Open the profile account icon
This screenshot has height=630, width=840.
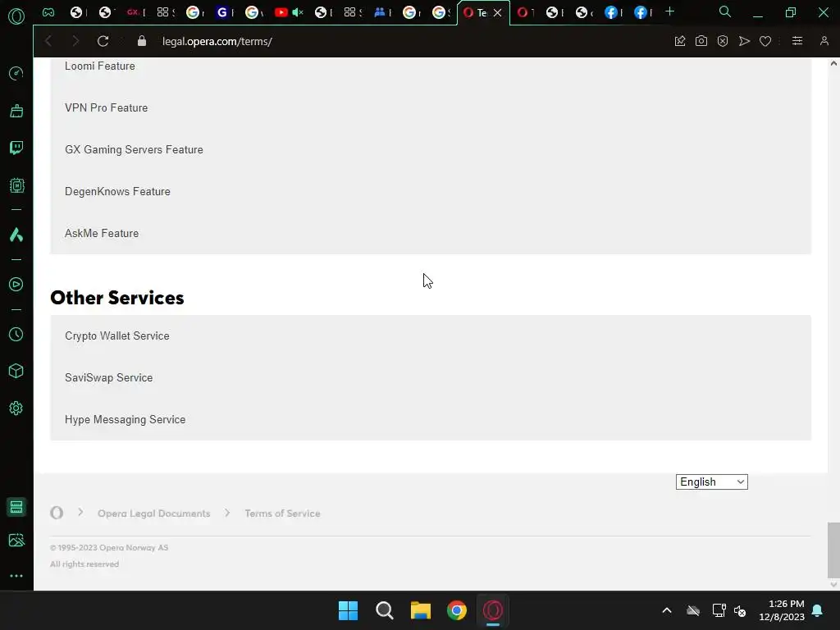click(824, 41)
